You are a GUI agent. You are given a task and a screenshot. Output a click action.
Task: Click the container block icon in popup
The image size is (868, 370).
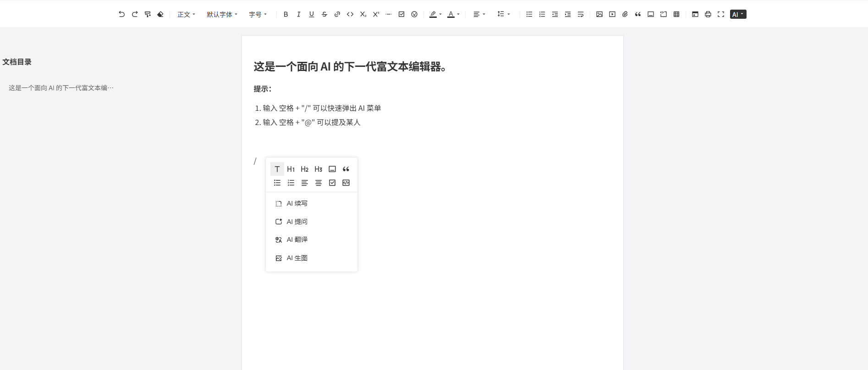332,169
